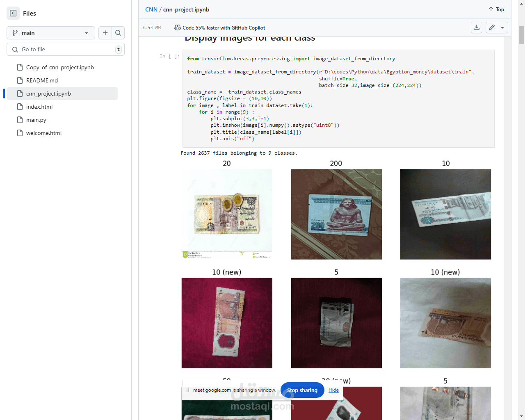Click Stop sharing button
The width and height of the screenshot is (525, 420).
pos(302,390)
